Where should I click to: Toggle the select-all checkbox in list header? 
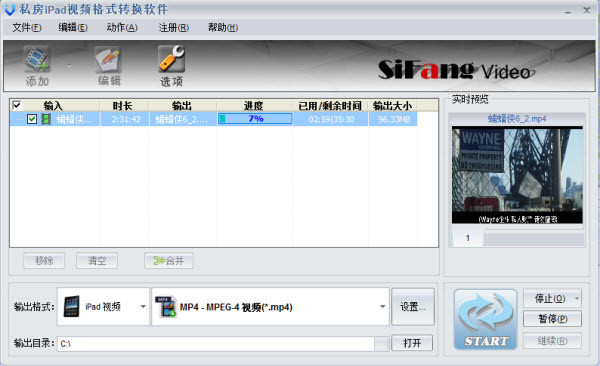point(17,105)
